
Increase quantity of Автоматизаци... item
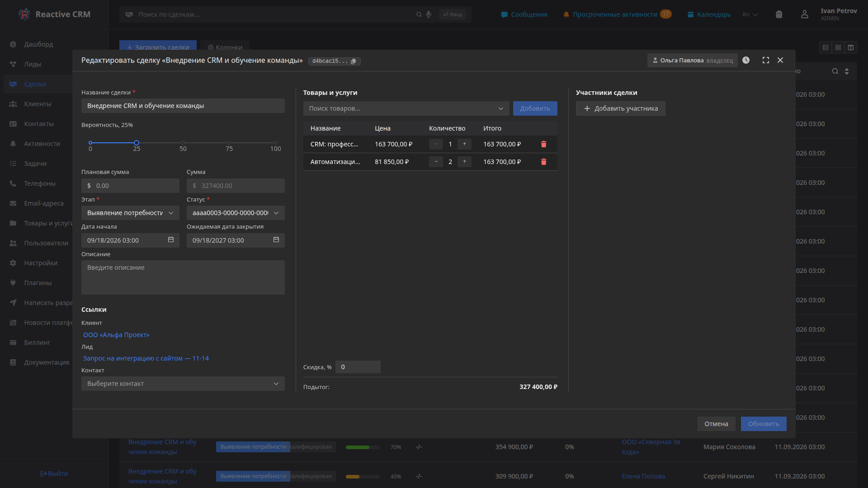[464, 162]
